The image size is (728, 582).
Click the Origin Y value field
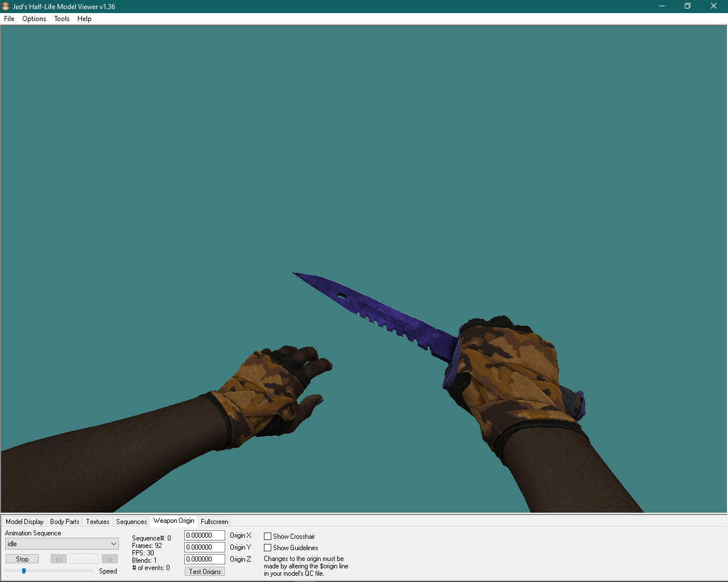205,547
